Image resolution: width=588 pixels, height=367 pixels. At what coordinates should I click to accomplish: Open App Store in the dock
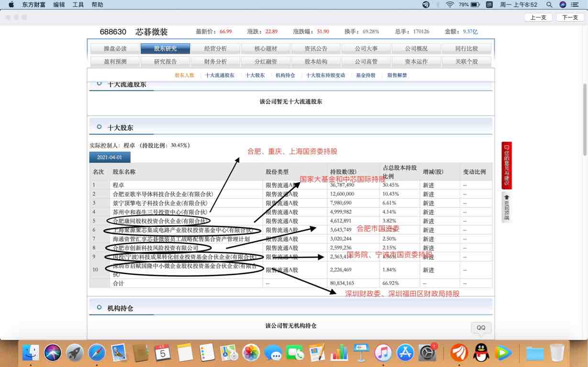405,353
